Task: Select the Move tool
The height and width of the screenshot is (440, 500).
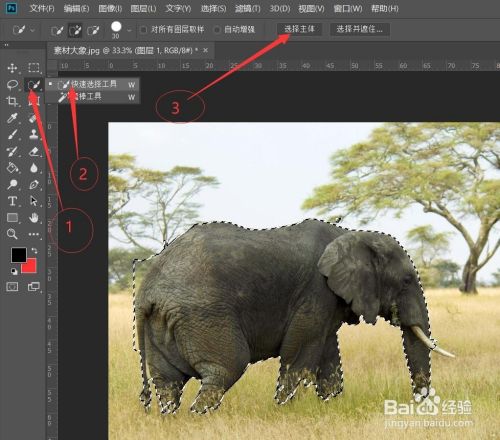Action: [x=12, y=68]
